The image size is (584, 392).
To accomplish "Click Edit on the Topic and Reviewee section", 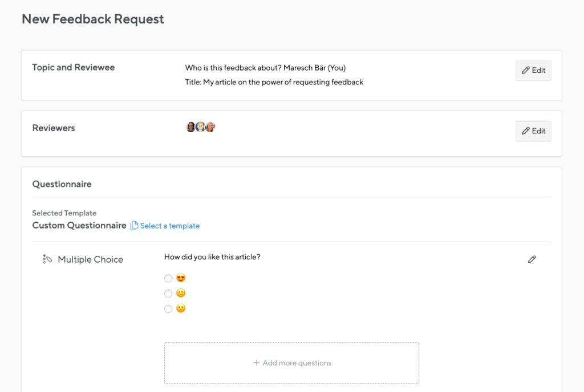I will click(533, 71).
